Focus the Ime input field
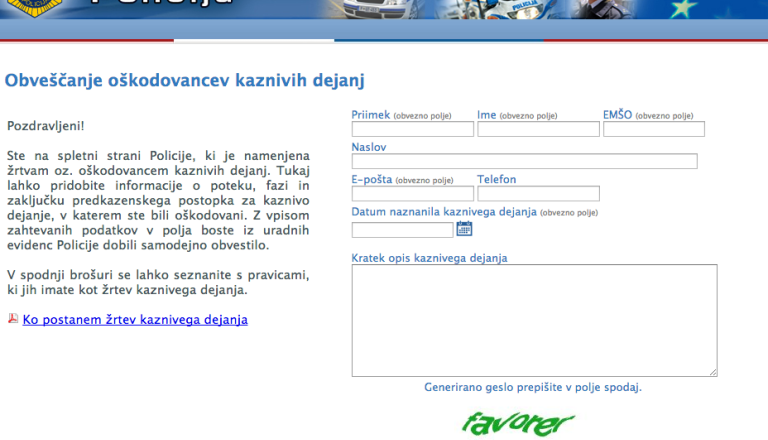This screenshot has height=440, width=768. pos(538,129)
